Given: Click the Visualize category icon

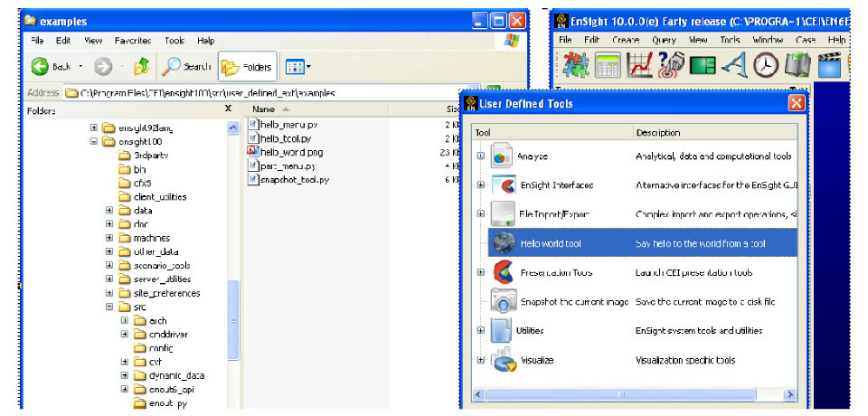Looking at the screenshot, I should tap(504, 360).
